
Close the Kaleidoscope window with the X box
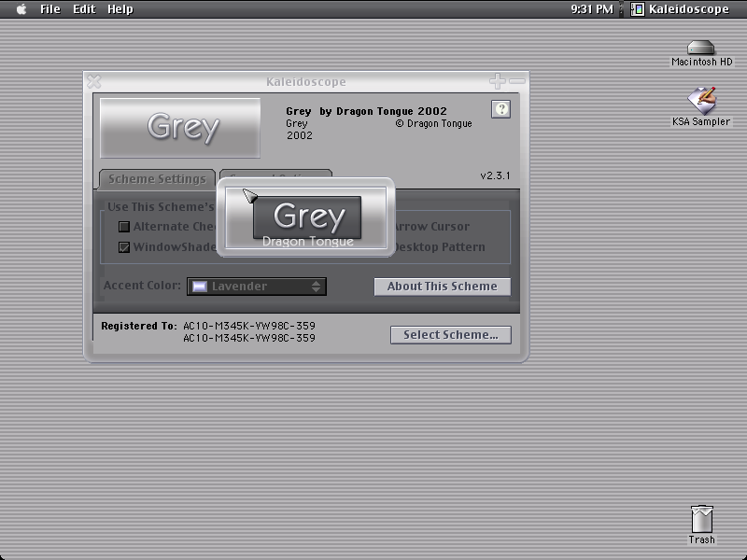point(94,81)
